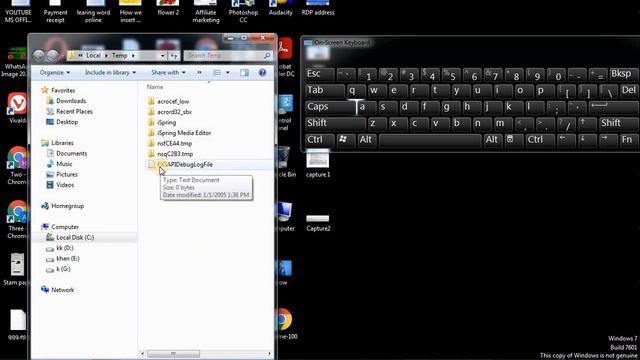Image resolution: width=640 pixels, height=360 pixels.
Task: Select the FXSAPIDebugLogFile text document
Action: [x=185, y=164]
